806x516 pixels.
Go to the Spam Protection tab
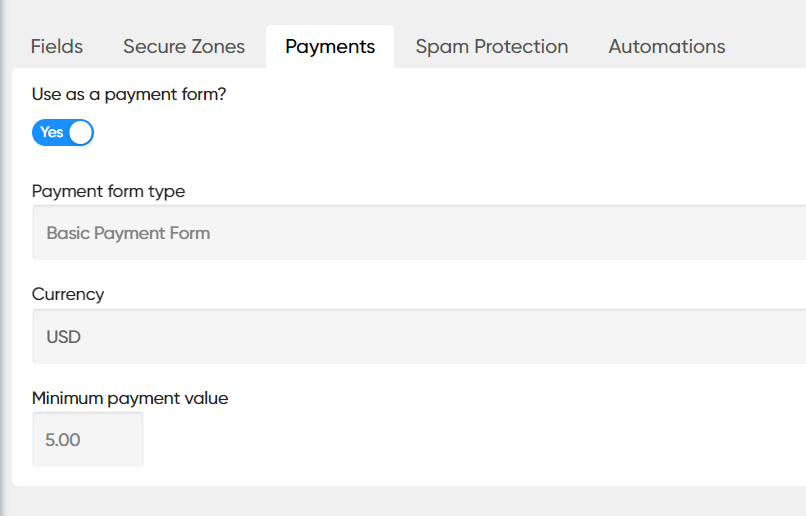(x=492, y=47)
